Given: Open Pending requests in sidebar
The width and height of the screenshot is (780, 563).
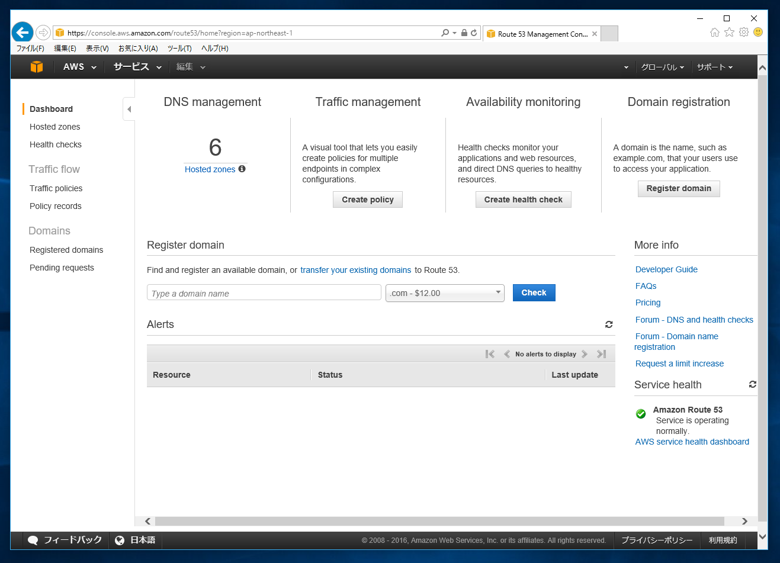Looking at the screenshot, I should (x=62, y=268).
